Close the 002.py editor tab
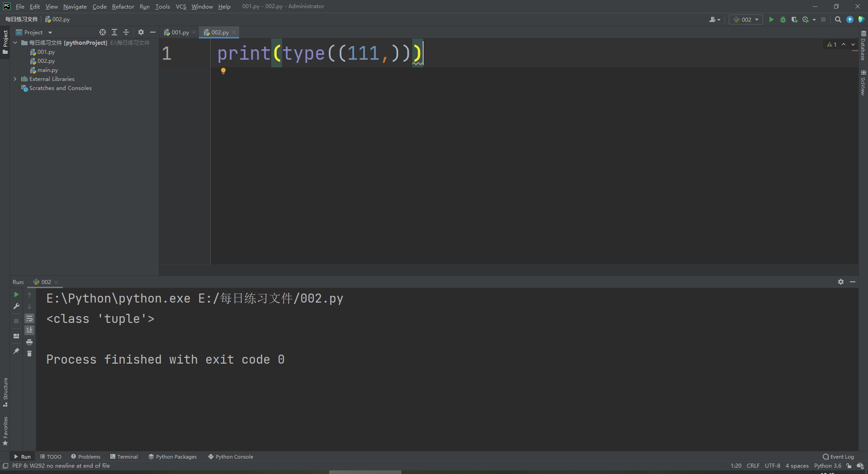 pyautogui.click(x=234, y=32)
